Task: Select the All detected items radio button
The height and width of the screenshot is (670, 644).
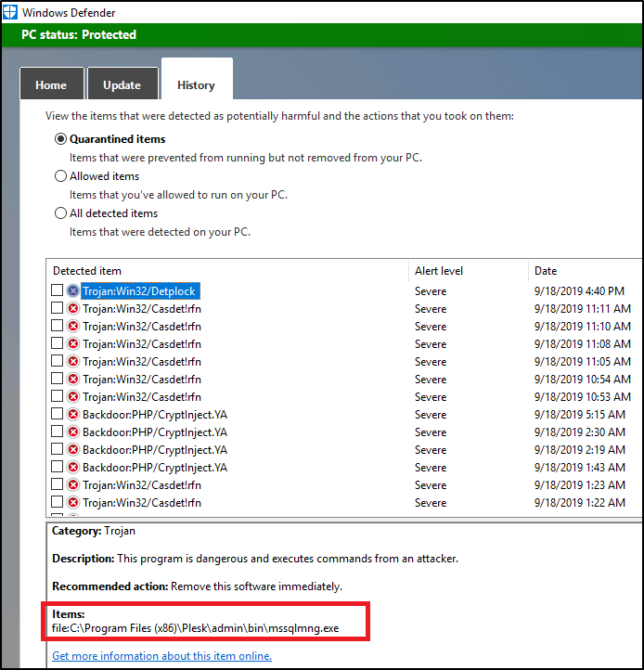Action: click(x=61, y=213)
